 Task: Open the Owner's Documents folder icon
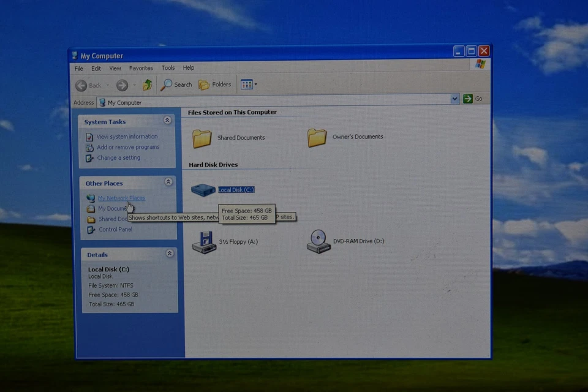(x=317, y=137)
